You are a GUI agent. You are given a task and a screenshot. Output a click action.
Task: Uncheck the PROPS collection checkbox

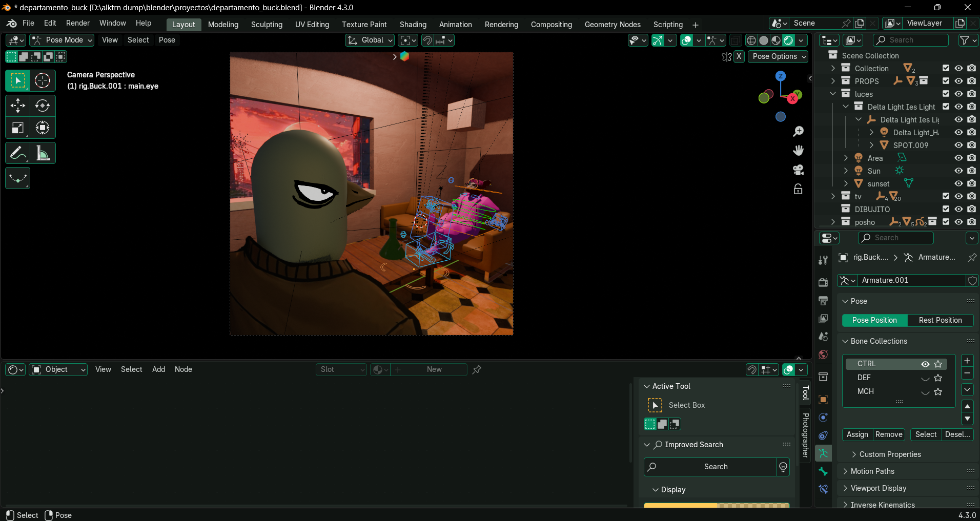pos(946,81)
